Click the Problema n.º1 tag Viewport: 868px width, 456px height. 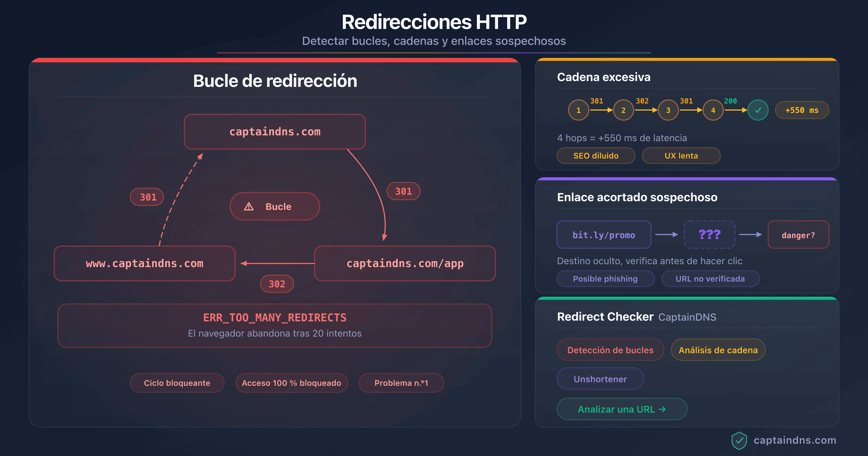coord(401,383)
